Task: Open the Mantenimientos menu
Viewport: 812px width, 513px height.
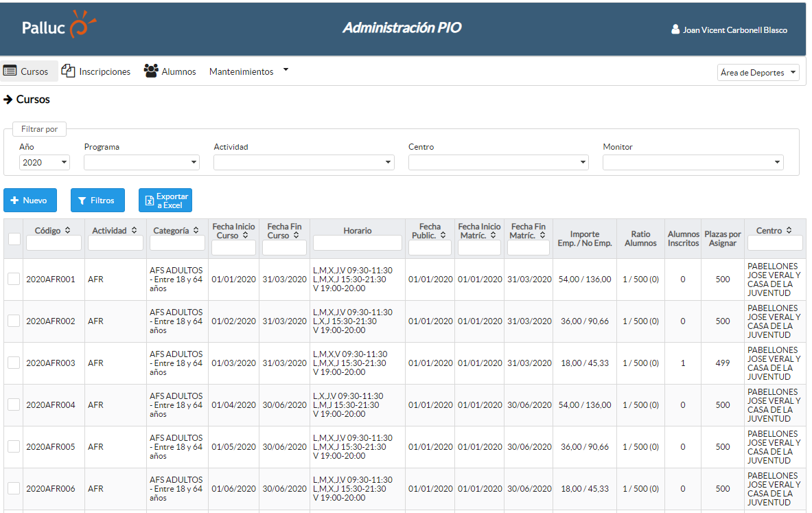Action: (x=248, y=71)
